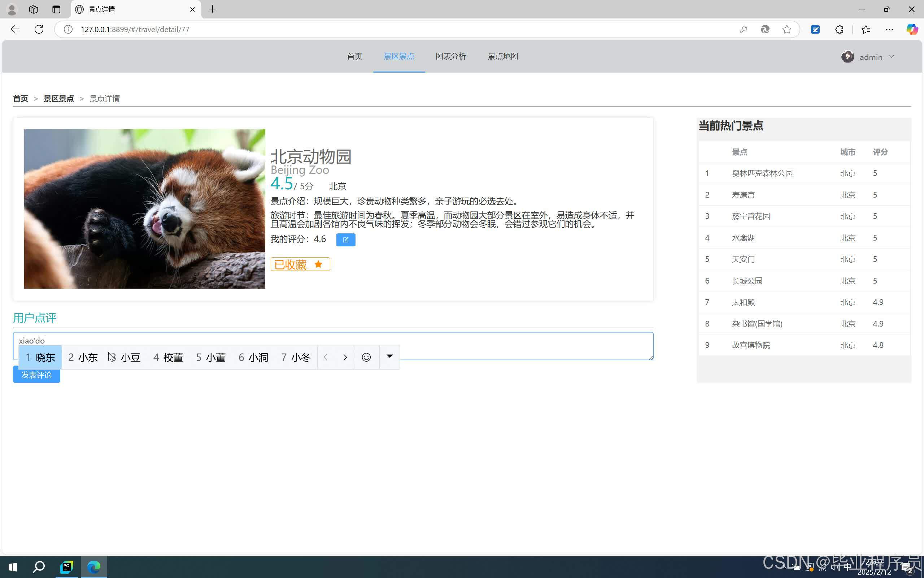The image size is (924, 578).
Task: Open the 景点地图 nav menu item
Action: 502,56
